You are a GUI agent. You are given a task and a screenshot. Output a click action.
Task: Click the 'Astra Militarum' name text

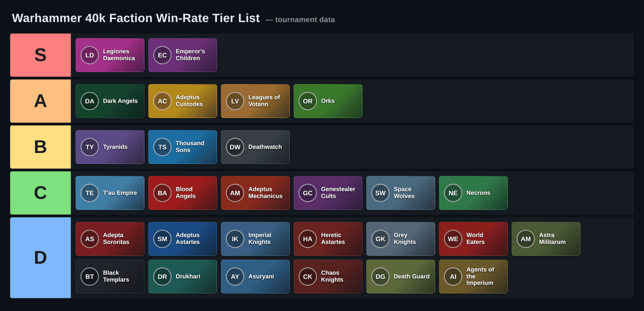coord(552,238)
